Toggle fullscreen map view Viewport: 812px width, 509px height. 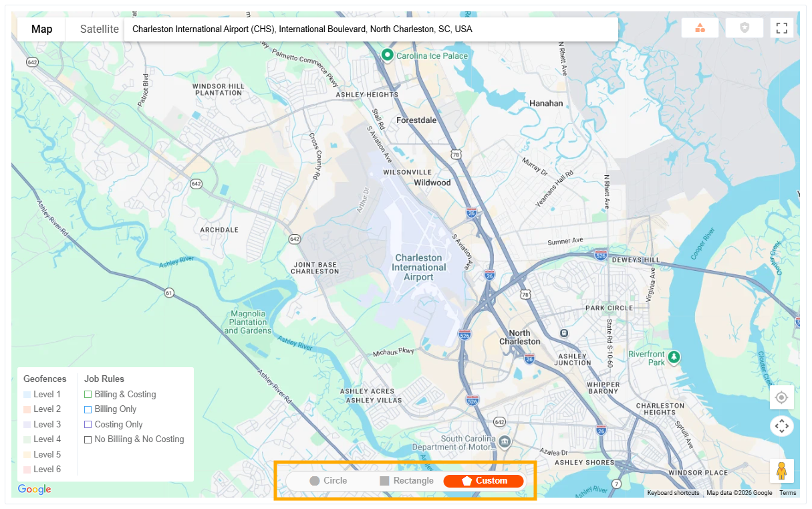(782, 28)
